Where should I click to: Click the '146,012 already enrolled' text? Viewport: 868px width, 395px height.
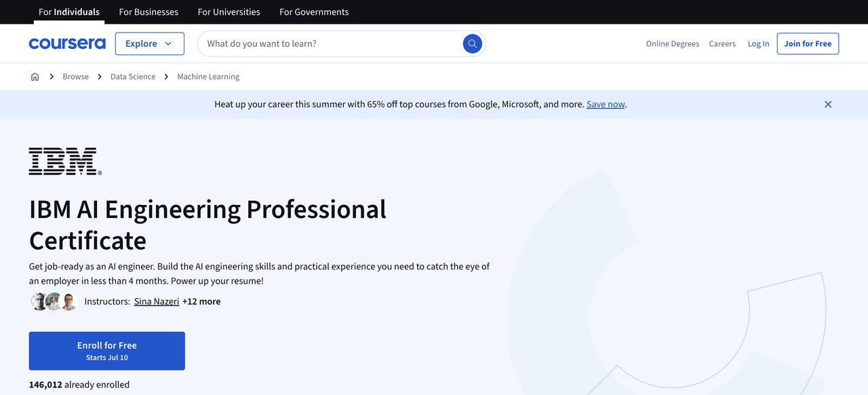coord(79,385)
